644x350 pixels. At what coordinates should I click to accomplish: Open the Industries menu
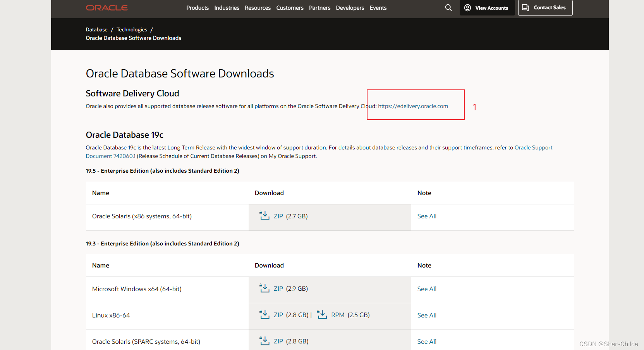pos(227,8)
